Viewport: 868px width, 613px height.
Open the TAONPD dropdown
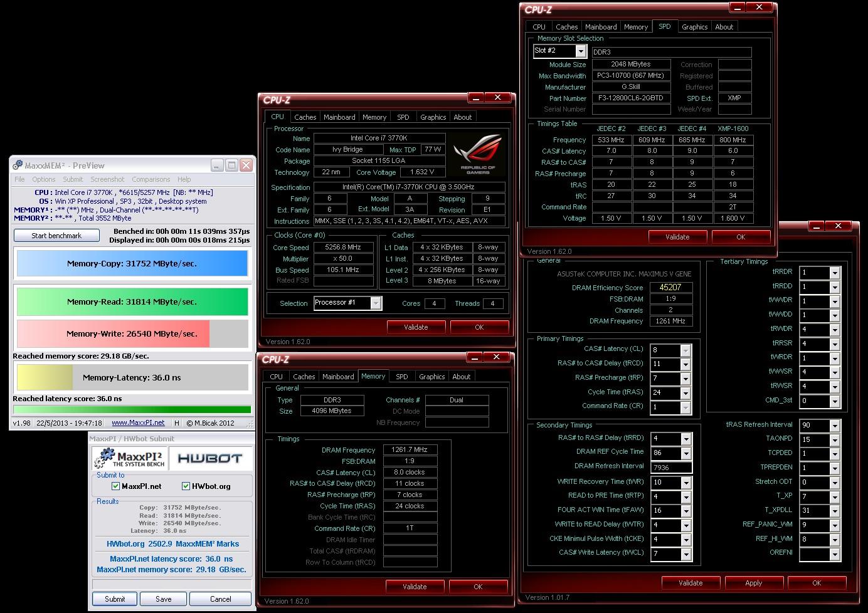point(834,440)
